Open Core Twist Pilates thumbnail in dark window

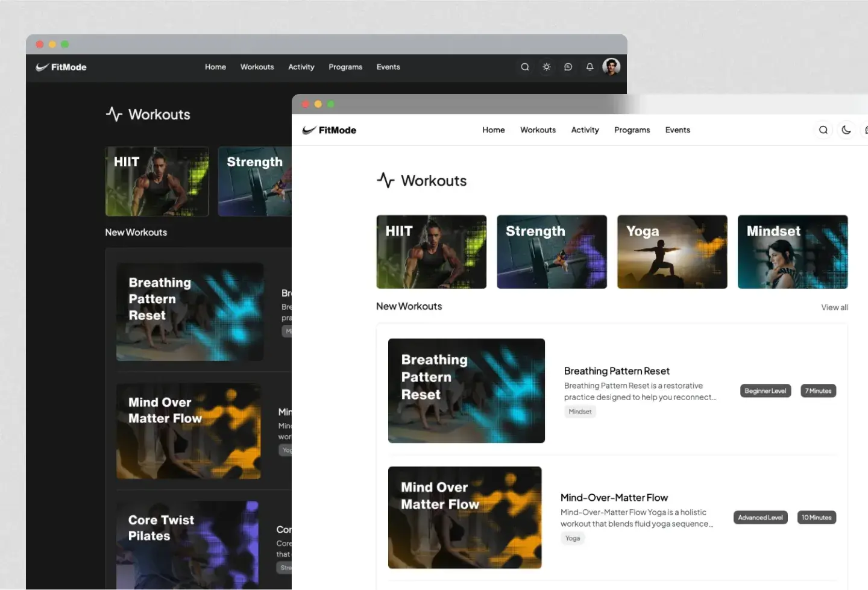(187, 545)
